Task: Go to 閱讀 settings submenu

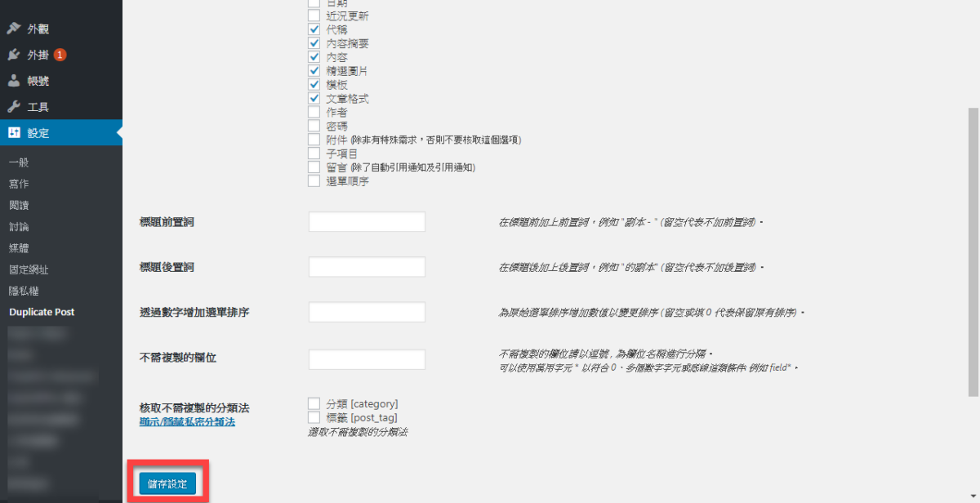Action: (x=19, y=205)
